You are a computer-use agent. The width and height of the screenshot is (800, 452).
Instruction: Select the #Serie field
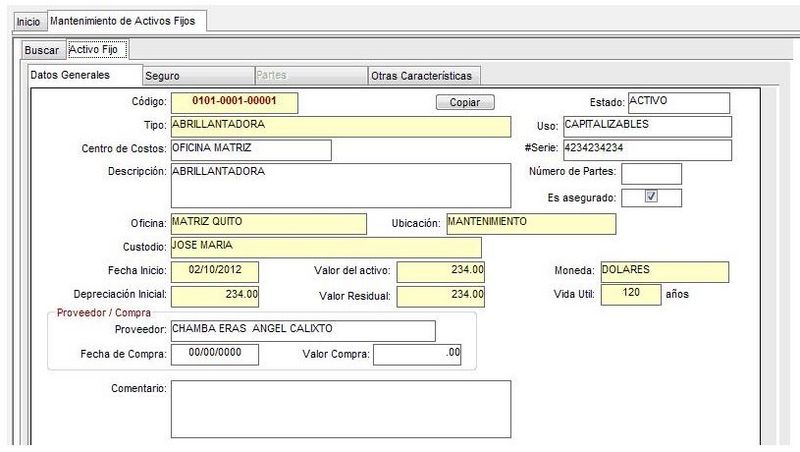pos(647,149)
